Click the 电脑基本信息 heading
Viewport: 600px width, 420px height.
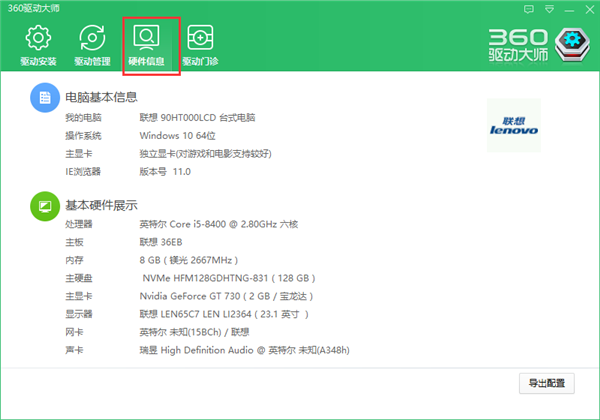(x=101, y=97)
